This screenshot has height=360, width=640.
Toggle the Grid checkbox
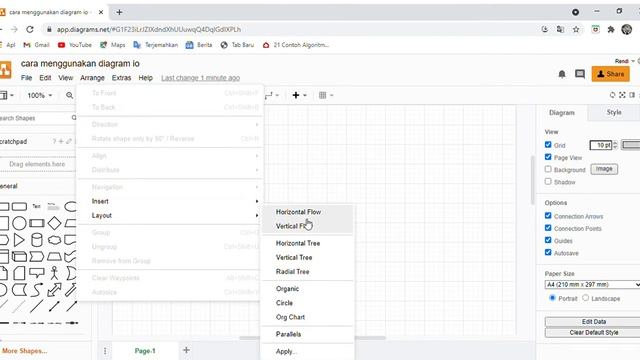(548, 144)
